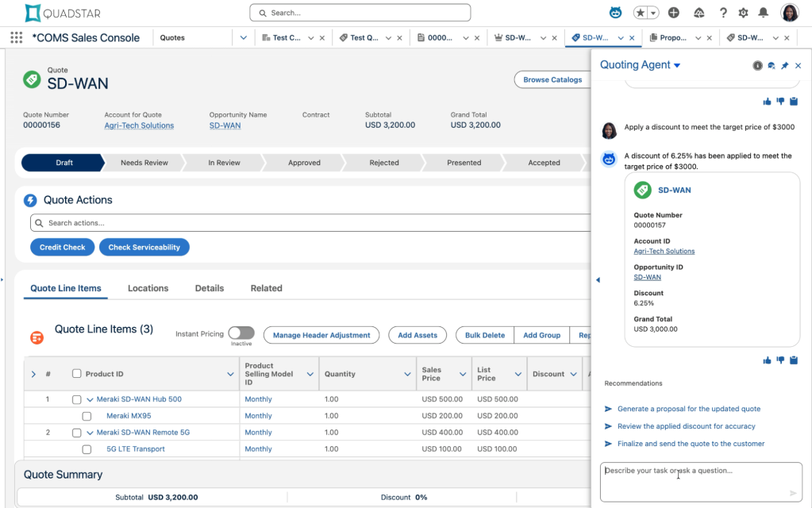Open the Quotes navigation dropdown arrow

point(242,37)
